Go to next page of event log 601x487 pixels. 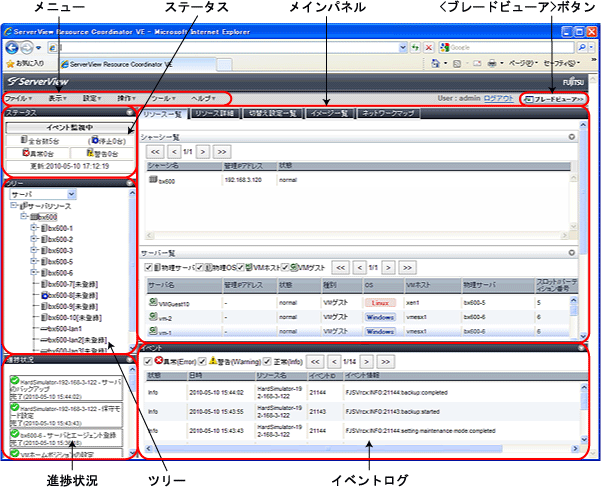coord(367,361)
